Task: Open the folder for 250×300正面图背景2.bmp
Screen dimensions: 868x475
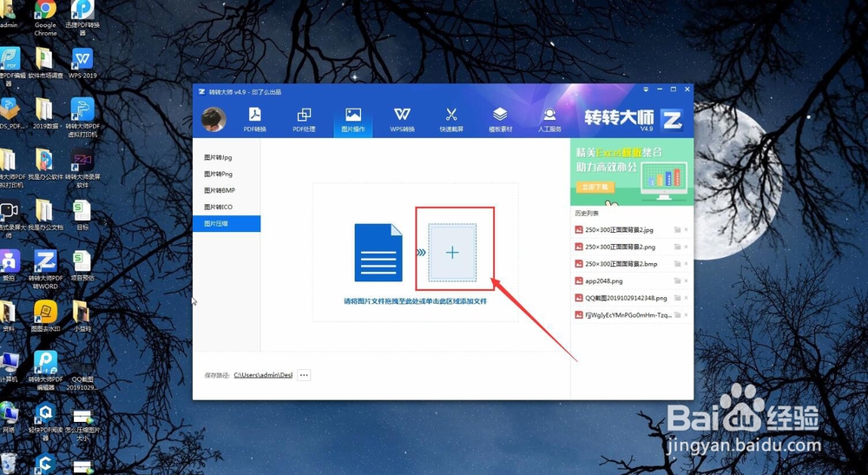Action: coord(677,264)
